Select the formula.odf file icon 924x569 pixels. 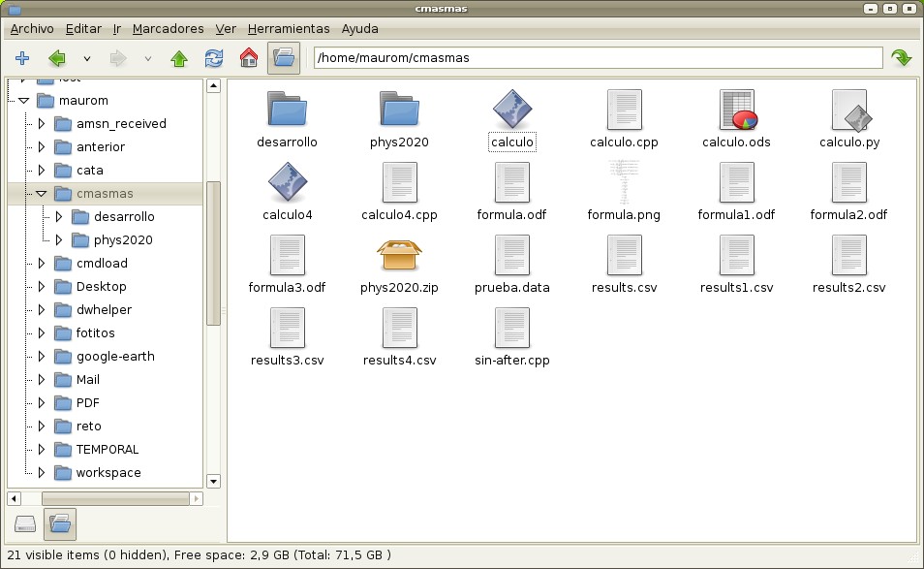pos(512,182)
